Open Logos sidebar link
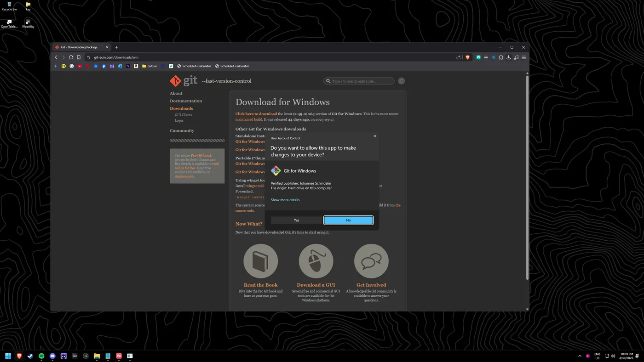644x362 pixels. (x=179, y=120)
